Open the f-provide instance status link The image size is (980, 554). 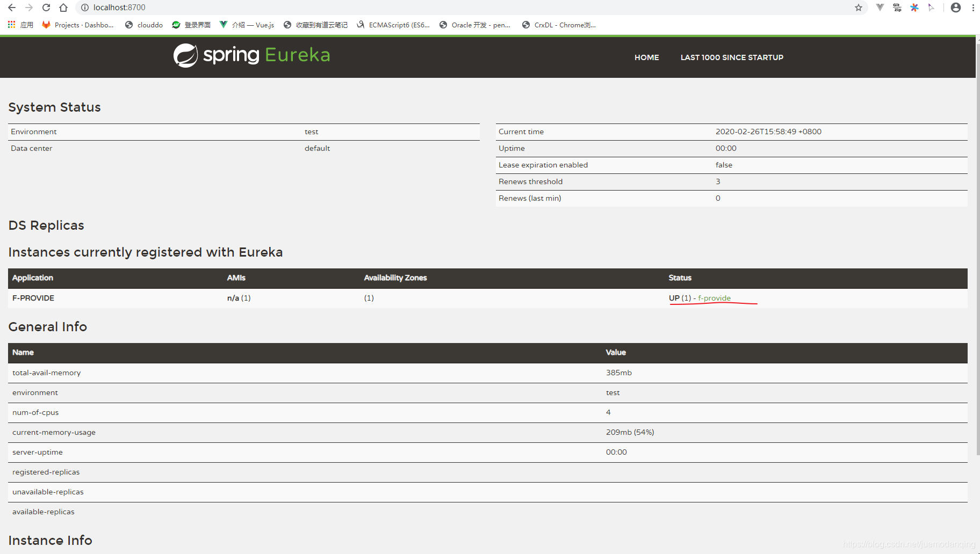[714, 298]
